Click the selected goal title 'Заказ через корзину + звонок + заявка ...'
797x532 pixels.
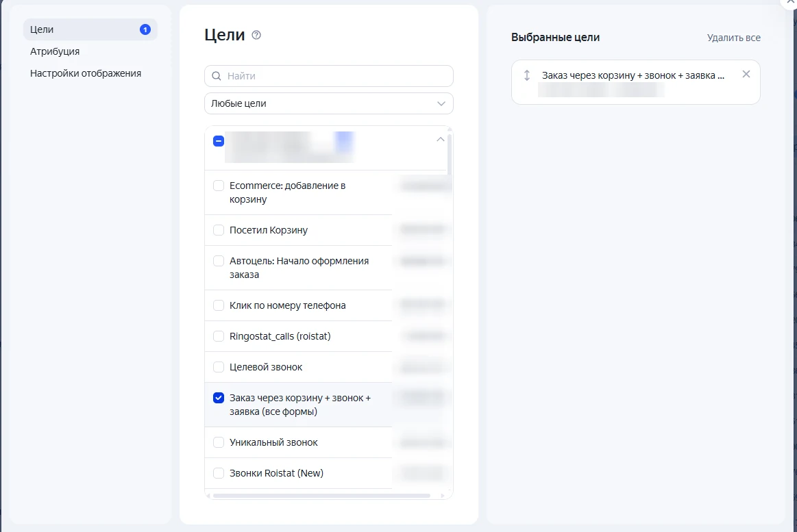click(633, 75)
